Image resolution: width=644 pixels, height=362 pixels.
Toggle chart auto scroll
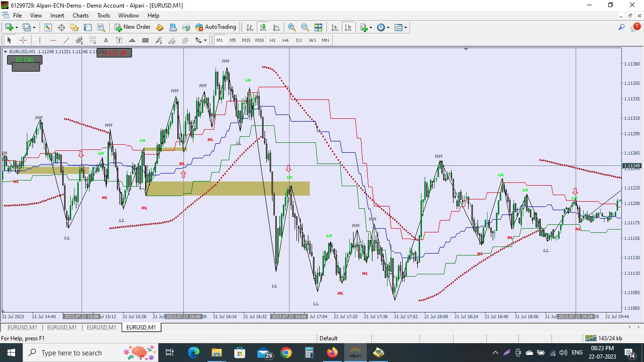335,27
